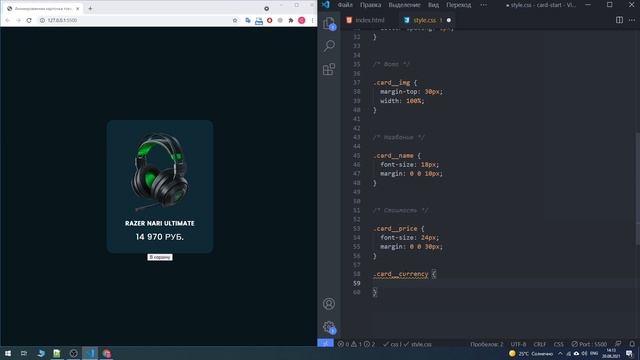Open the Переход menu

458,5
